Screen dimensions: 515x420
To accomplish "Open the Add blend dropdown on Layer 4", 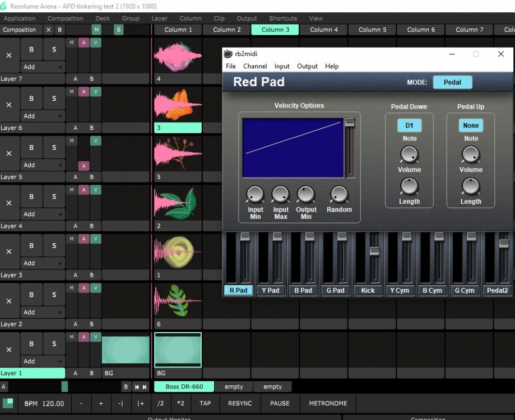I will pos(43,214).
